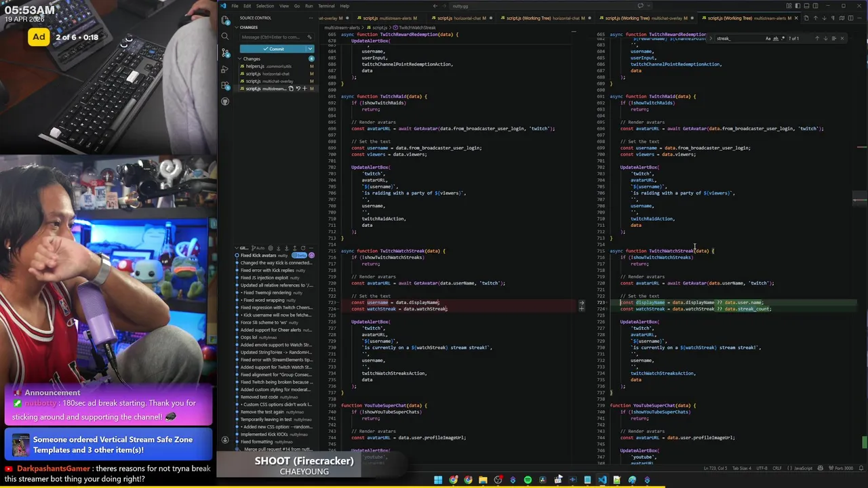Toggle whitespace display in the diff editor

[833, 18]
